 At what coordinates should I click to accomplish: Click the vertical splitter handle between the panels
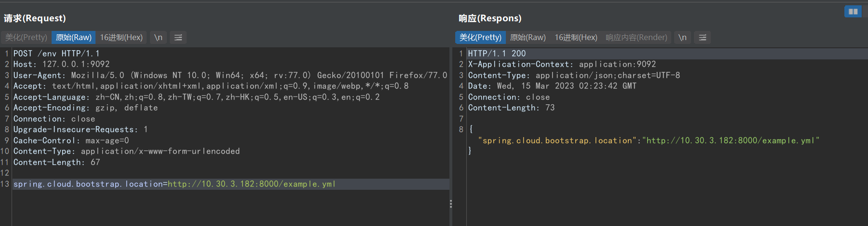pos(451,204)
